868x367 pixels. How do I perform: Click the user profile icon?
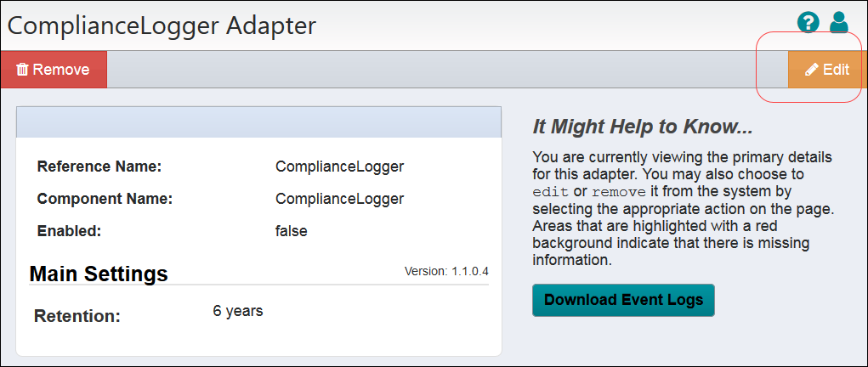(839, 23)
